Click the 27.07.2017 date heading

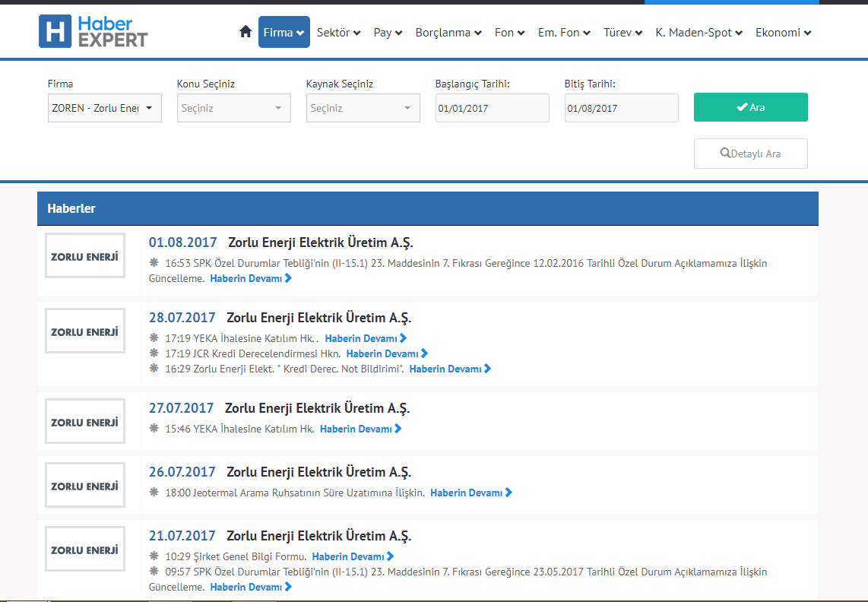pyautogui.click(x=181, y=408)
